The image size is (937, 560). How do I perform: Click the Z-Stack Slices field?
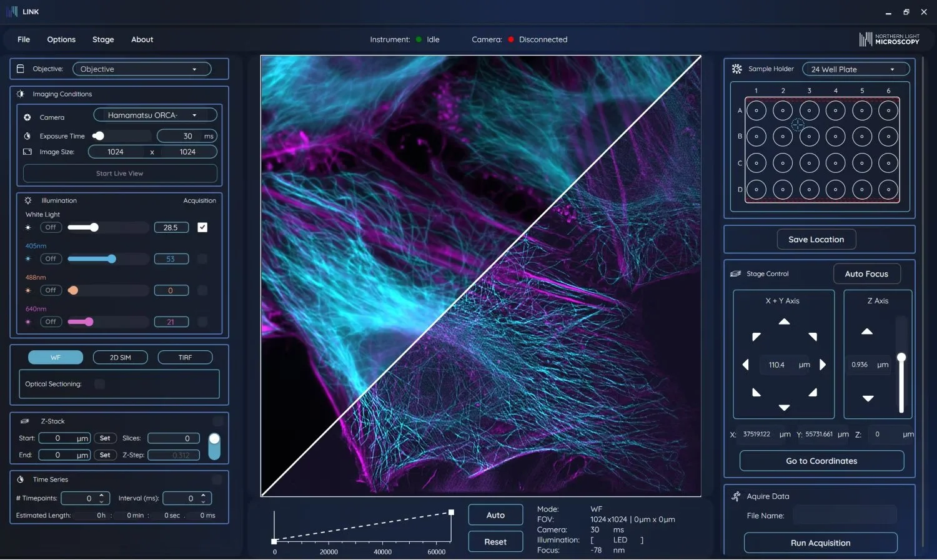tap(174, 438)
